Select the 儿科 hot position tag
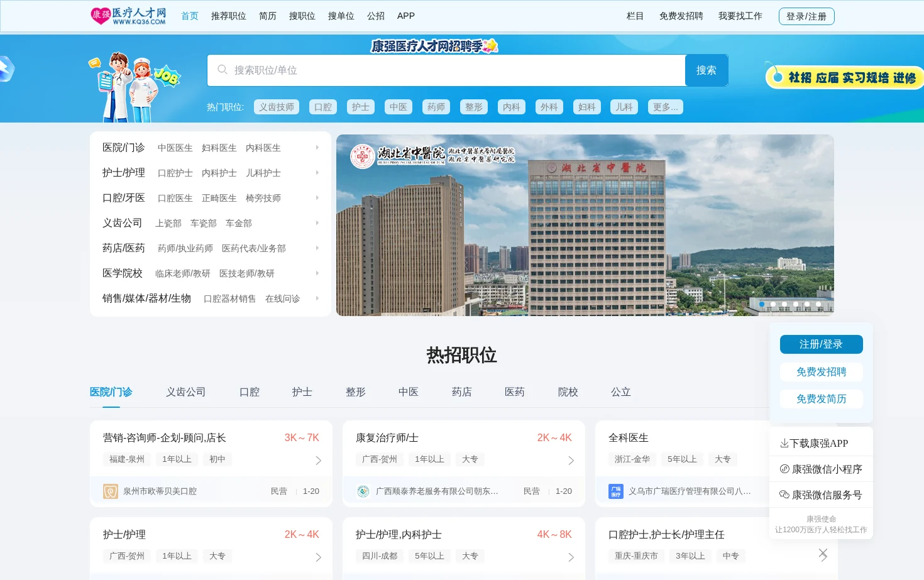Image resolution: width=924 pixels, height=580 pixels. [x=624, y=107]
